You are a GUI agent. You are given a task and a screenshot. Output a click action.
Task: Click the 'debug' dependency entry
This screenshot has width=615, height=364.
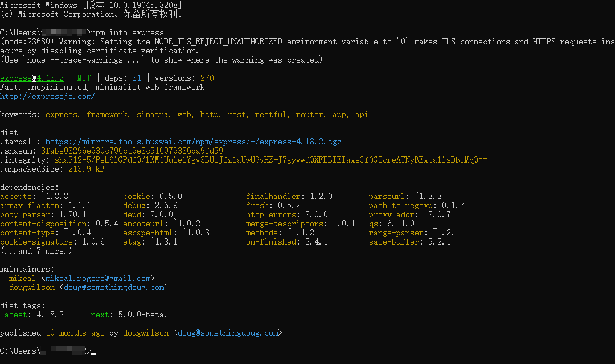pos(150,206)
